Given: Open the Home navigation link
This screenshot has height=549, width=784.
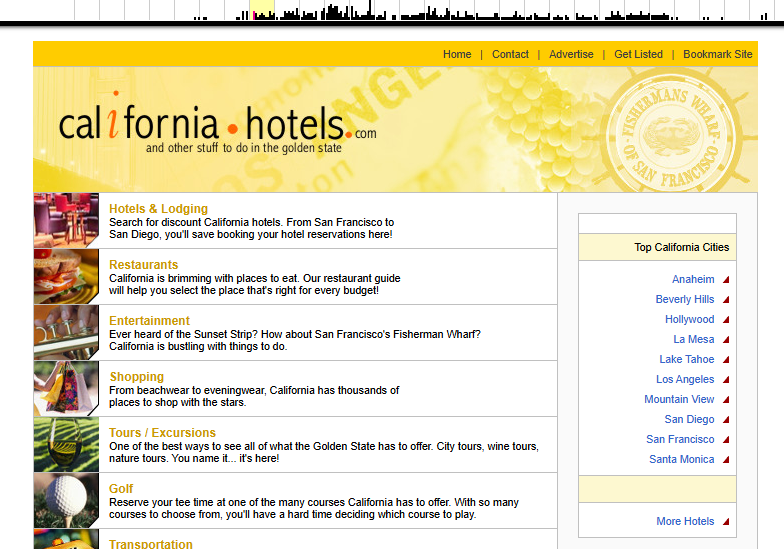Looking at the screenshot, I should point(456,54).
